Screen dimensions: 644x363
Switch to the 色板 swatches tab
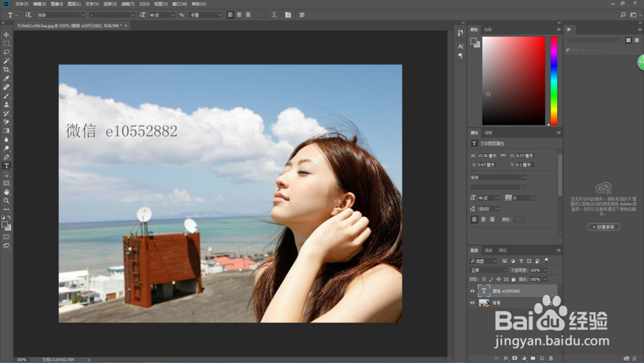488,30
